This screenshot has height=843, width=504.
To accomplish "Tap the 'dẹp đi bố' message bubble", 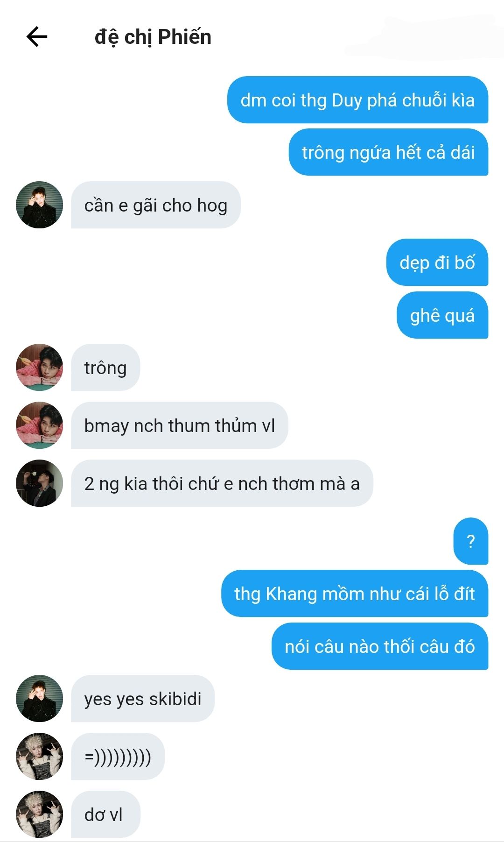I will (437, 262).
